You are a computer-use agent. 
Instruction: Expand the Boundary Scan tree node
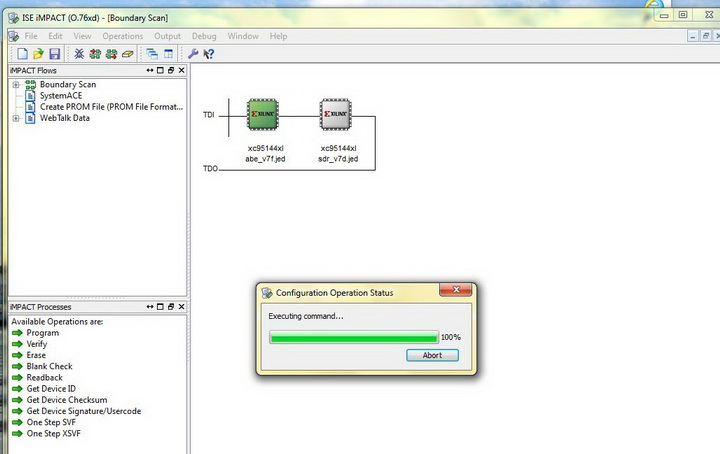(x=16, y=85)
